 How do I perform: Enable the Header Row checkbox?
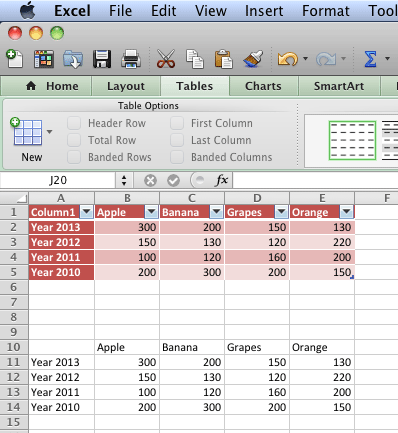coord(74,123)
